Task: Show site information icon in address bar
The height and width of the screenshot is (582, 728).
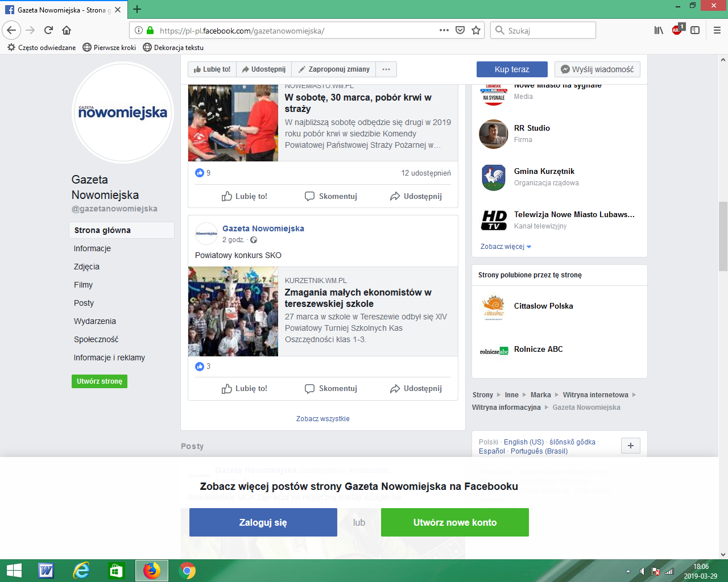Action: point(139,31)
